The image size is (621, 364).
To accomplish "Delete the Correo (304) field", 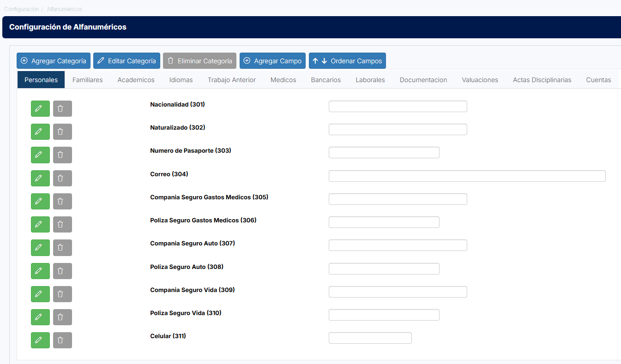I will point(62,178).
